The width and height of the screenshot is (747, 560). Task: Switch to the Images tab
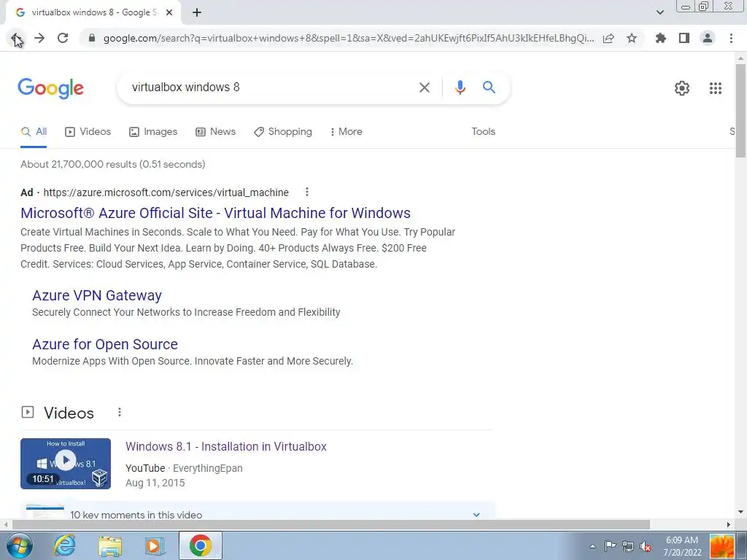[x=153, y=132]
